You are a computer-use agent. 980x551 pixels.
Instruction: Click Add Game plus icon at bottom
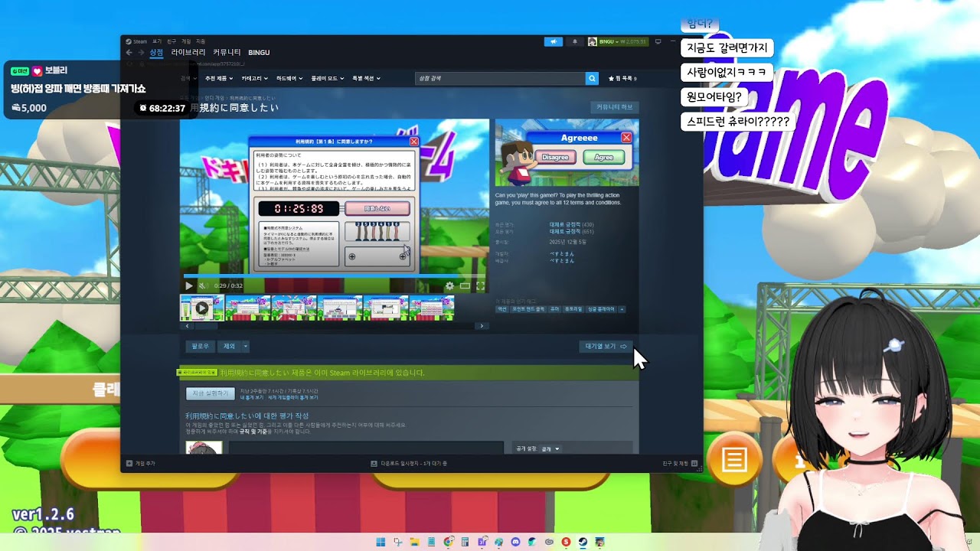tap(129, 463)
